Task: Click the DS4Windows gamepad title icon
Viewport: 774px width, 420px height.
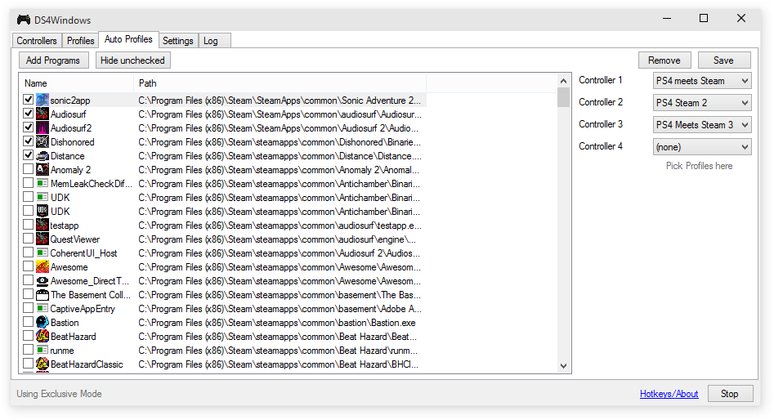Action: 23,20
